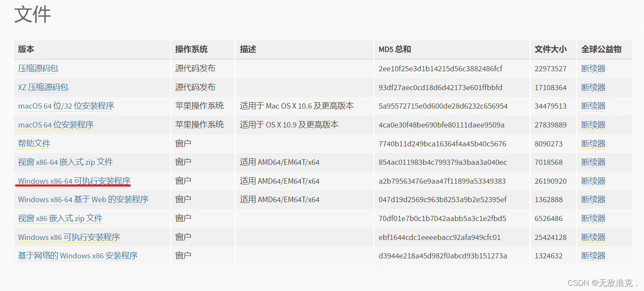Open the 压缩源码包 download link
Viewport: 644px width, 291px height.
[x=38, y=68]
